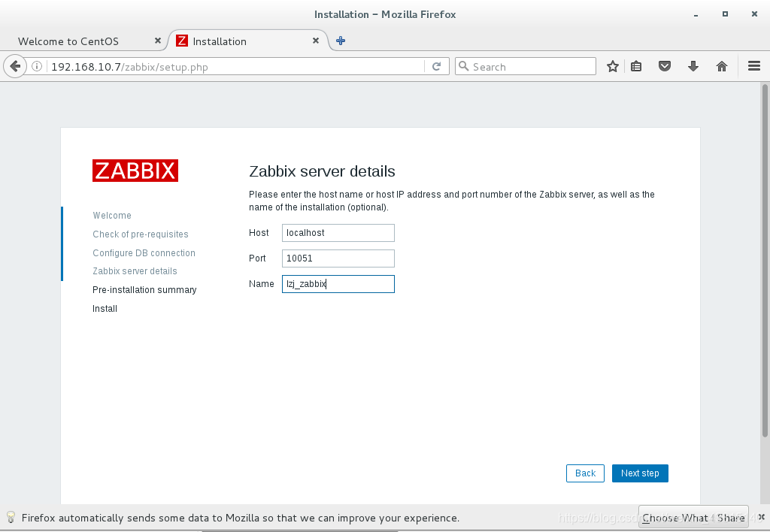
Task: Click in the Name input field
Action: [x=338, y=284]
